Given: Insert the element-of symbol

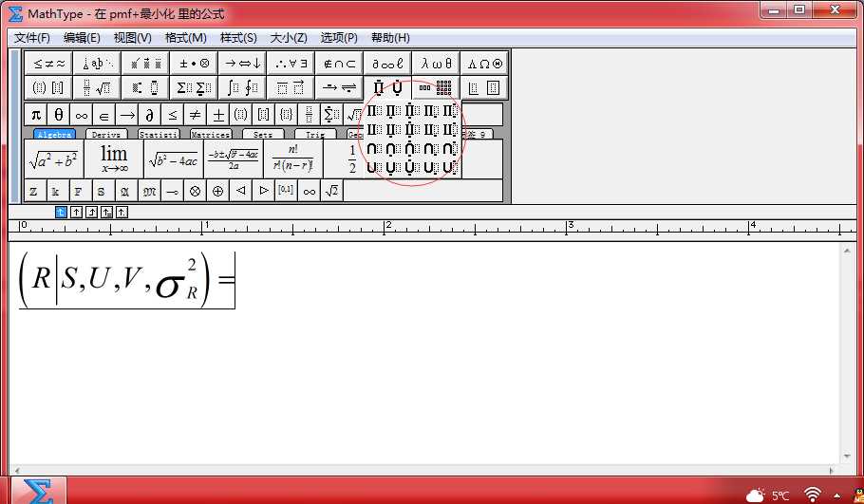Looking at the screenshot, I should coord(104,115).
